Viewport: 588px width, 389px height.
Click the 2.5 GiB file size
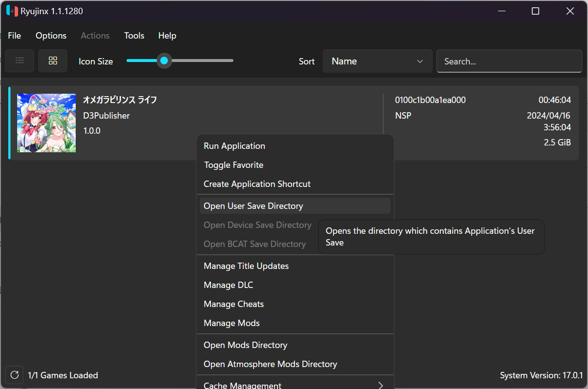(557, 143)
